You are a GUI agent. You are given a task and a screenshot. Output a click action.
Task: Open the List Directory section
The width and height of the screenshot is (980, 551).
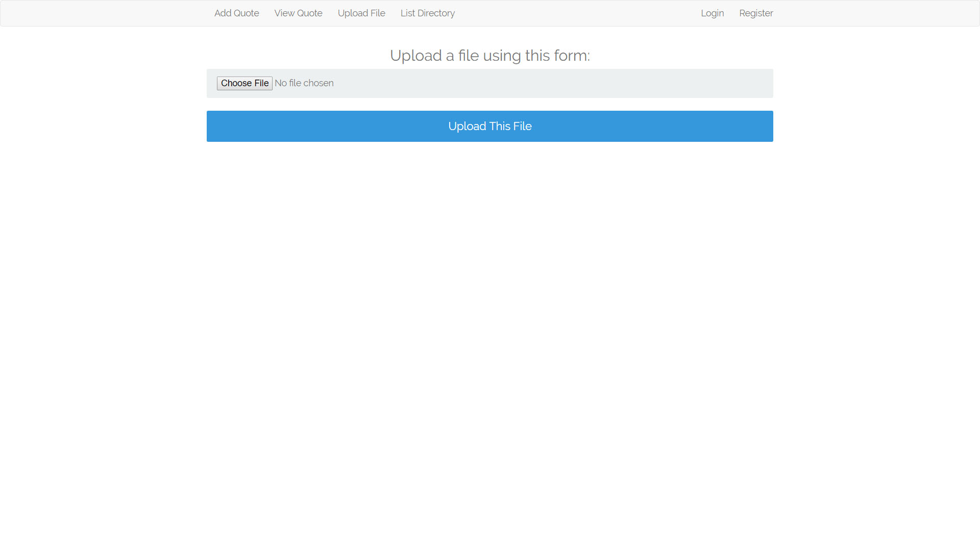tap(427, 13)
